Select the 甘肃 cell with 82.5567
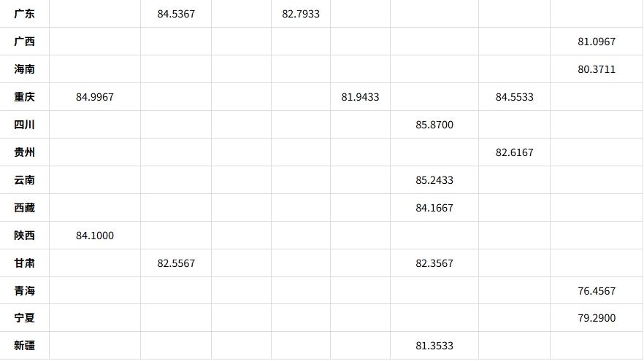644x361 pixels. click(176, 263)
